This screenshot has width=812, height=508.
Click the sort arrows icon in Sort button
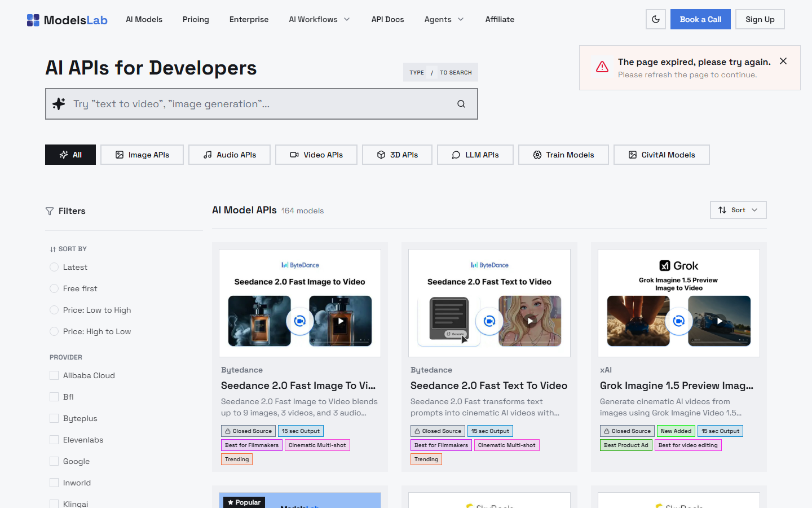coord(722,210)
